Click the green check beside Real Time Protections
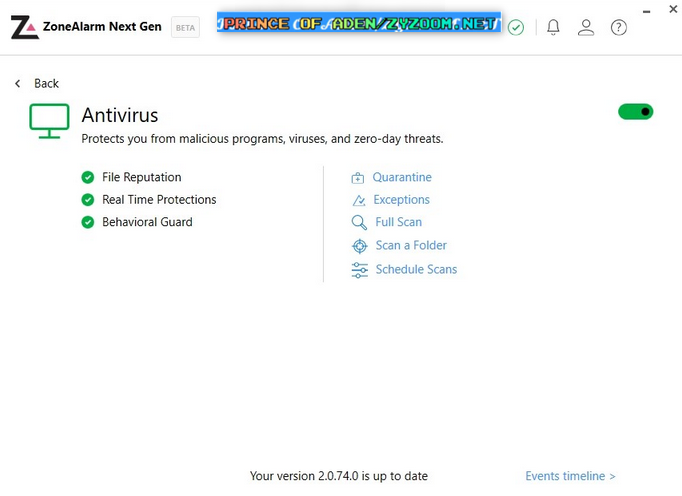The image size is (682, 496). (x=88, y=200)
